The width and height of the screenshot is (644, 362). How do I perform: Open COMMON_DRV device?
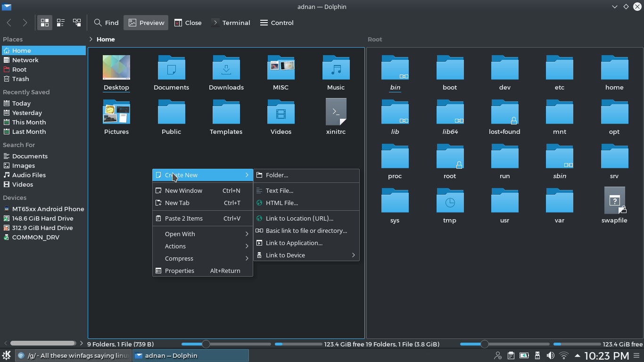[x=43, y=237]
